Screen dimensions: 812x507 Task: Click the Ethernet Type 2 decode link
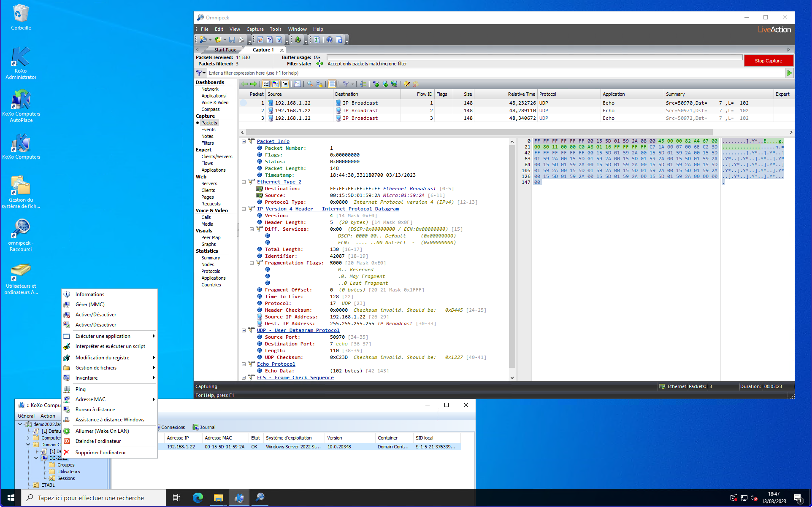279,182
